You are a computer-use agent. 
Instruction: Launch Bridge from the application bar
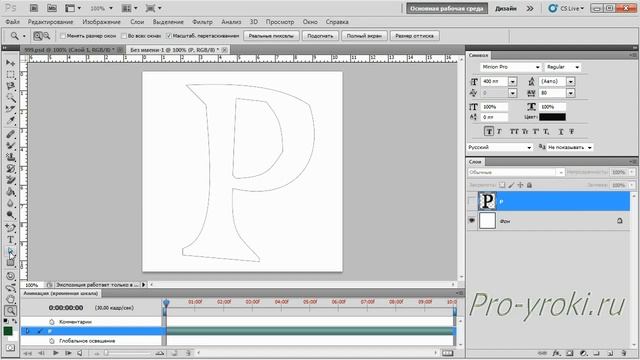(34, 8)
